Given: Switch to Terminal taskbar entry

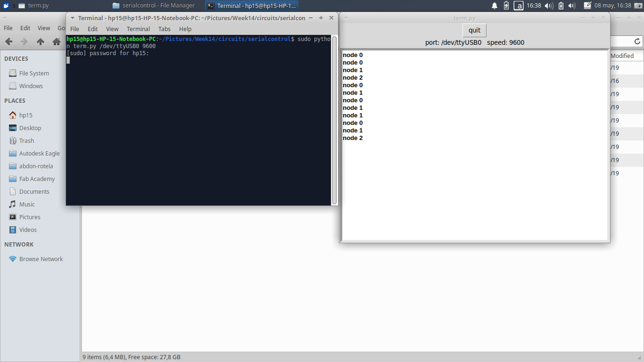Looking at the screenshot, I should (252, 6).
